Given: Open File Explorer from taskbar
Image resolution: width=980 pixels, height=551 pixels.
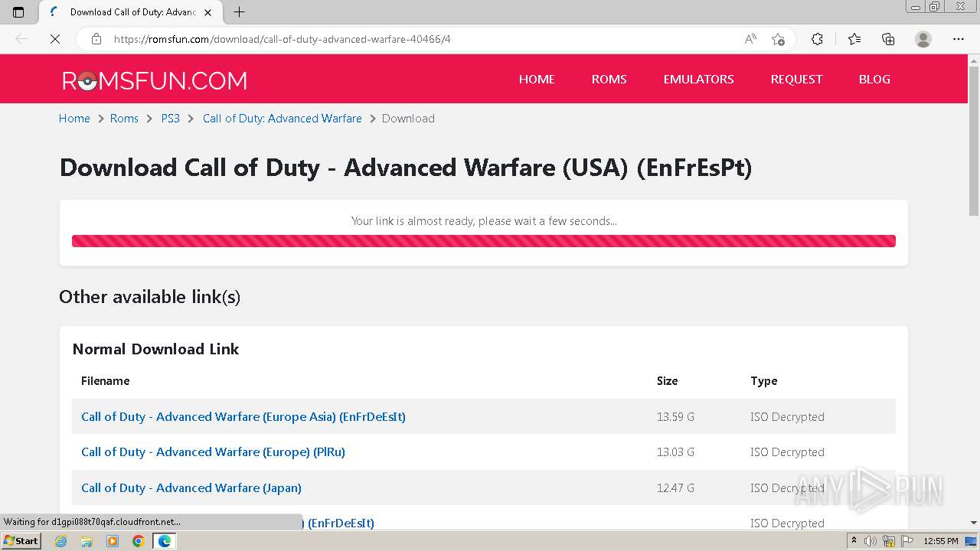Looking at the screenshot, I should 87,541.
